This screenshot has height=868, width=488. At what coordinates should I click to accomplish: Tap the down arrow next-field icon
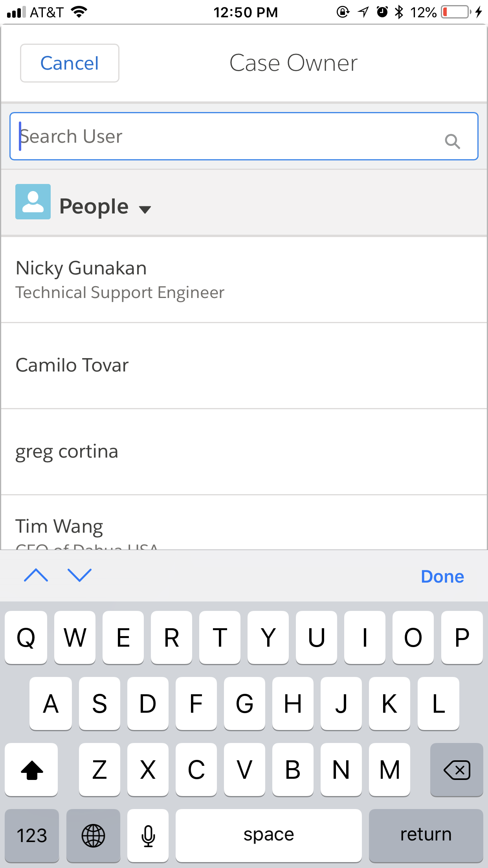tap(80, 576)
